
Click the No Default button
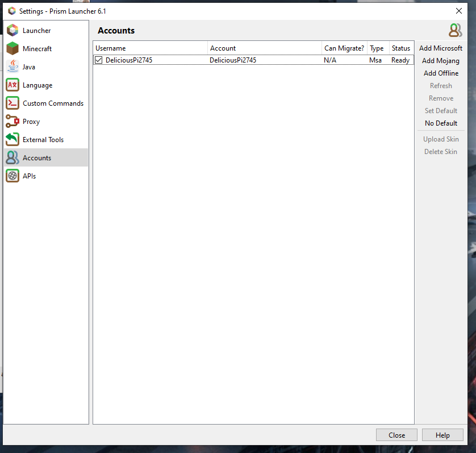441,123
